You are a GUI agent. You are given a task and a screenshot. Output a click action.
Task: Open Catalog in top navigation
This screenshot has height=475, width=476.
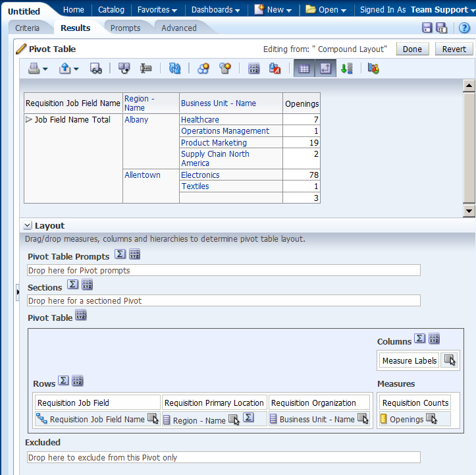point(111,10)
